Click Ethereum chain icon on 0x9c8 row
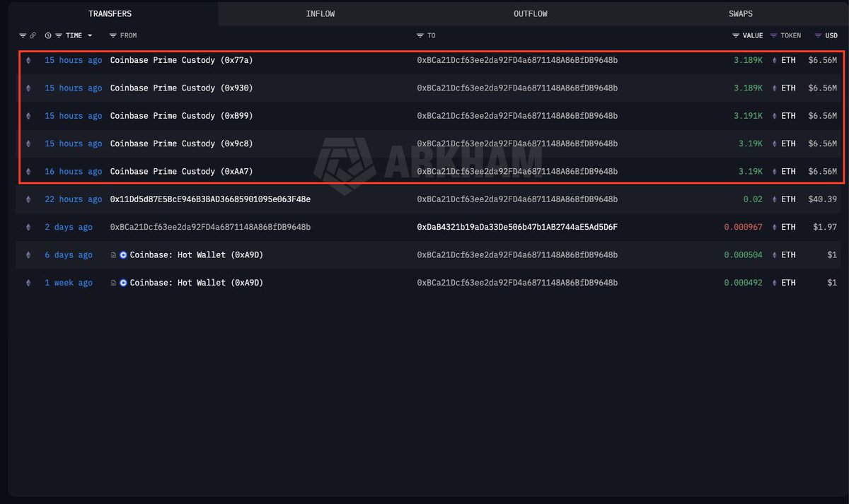 28,144
